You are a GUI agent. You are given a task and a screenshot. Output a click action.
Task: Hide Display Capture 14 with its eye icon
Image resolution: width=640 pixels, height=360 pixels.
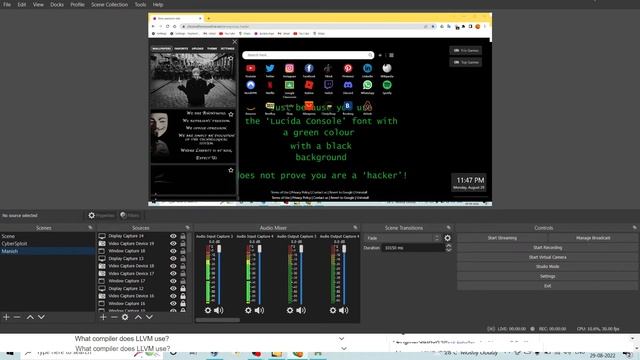point(173,236)
